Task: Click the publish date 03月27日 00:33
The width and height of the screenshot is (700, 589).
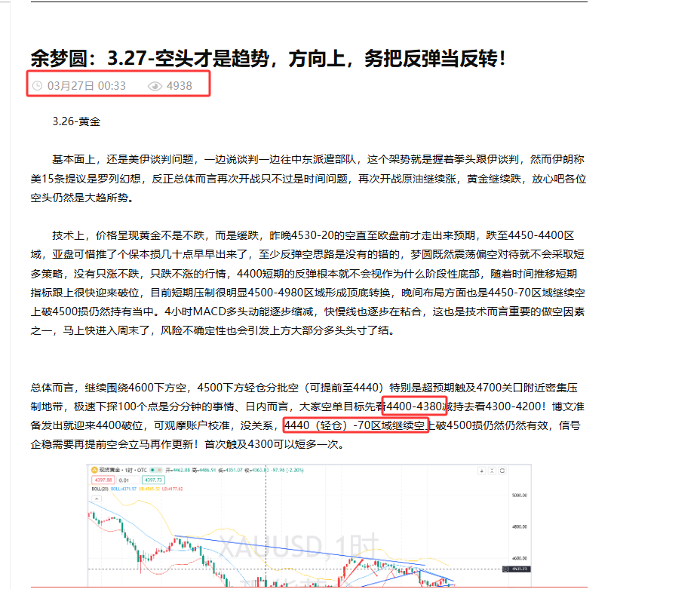Action: (87, 86)
